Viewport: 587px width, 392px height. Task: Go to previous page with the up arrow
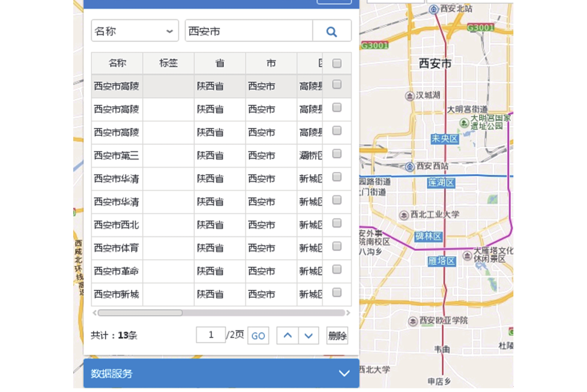(x=288, y=336)
